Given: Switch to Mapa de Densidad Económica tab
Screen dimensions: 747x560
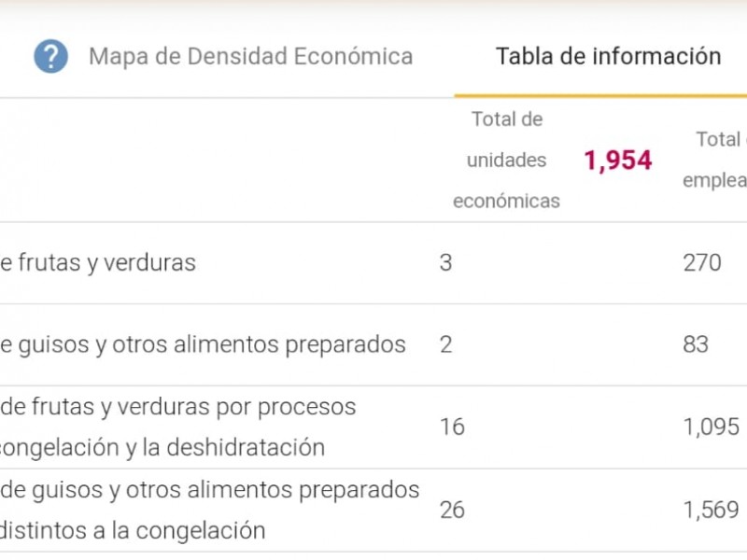Looking at the screenshot, I should coord(250,56).
